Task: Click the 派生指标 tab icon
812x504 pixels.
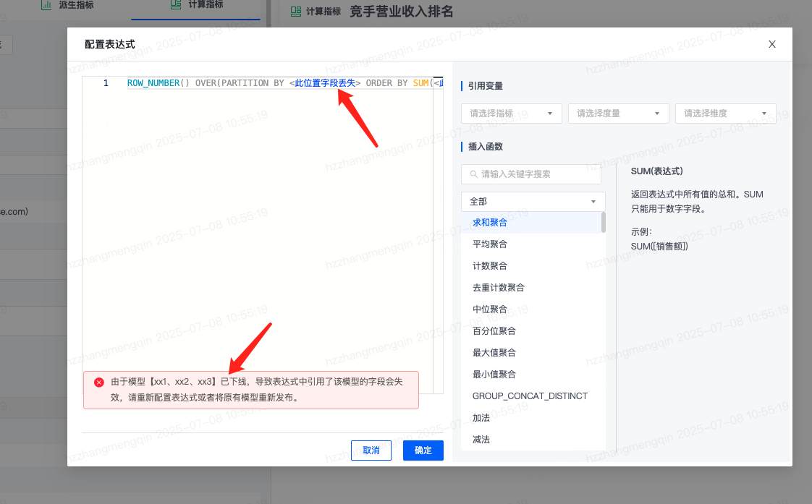Action: pos(46,6)
